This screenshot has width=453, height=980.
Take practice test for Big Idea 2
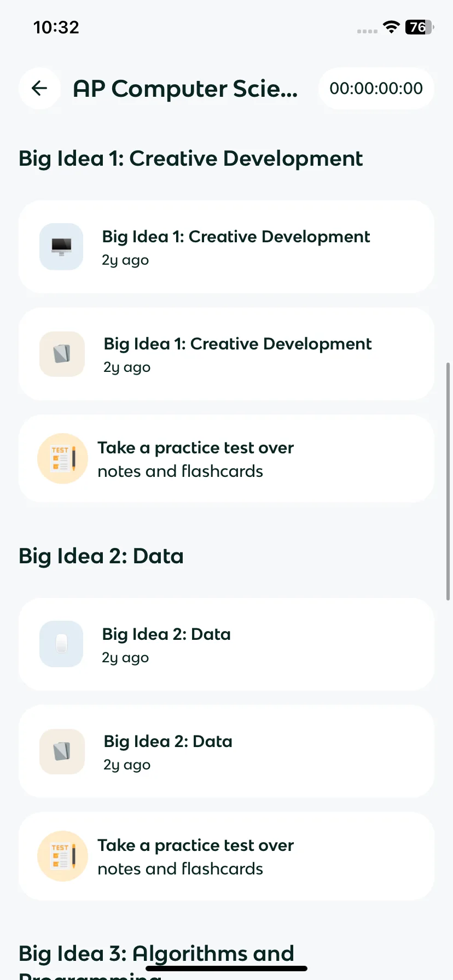226,856
